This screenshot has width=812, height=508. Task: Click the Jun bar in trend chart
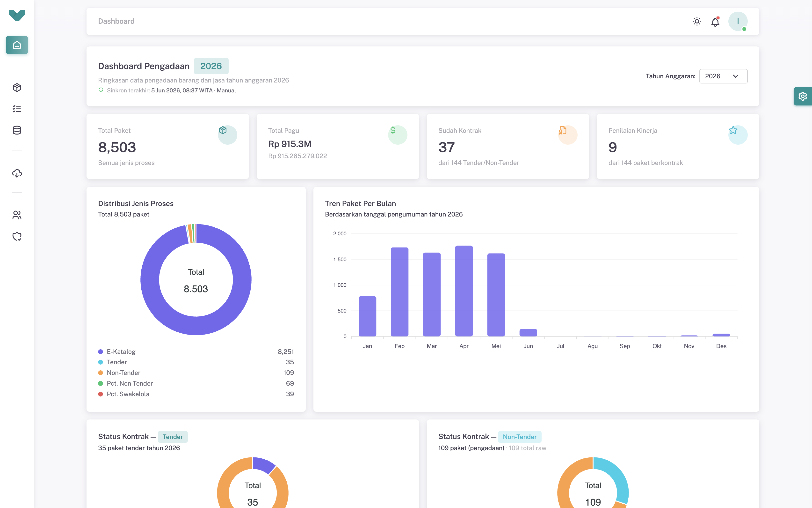tap(529, 333)
